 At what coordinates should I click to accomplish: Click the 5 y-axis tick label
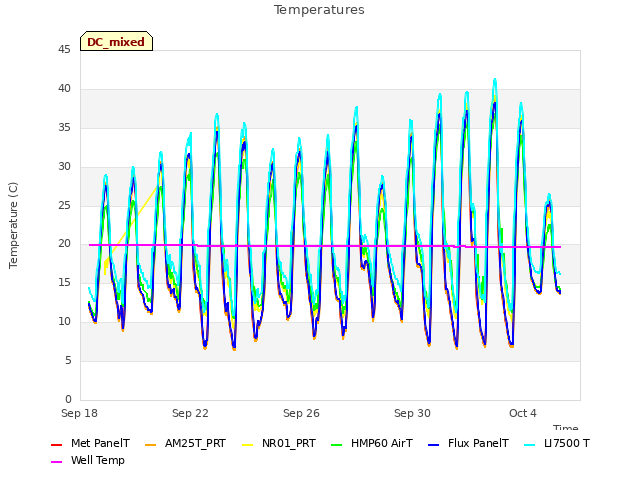pos(68,360)
